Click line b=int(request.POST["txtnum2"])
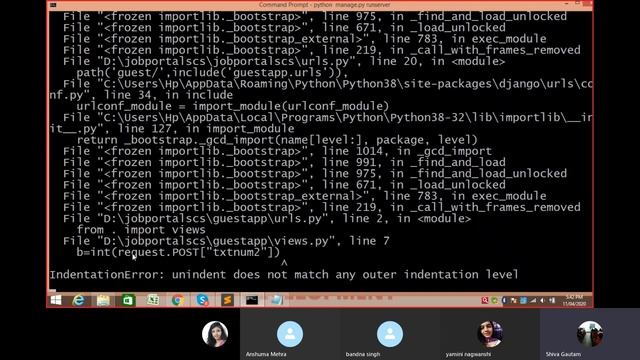Viewport: 640px width, 360px height. (x=178, y=252)
